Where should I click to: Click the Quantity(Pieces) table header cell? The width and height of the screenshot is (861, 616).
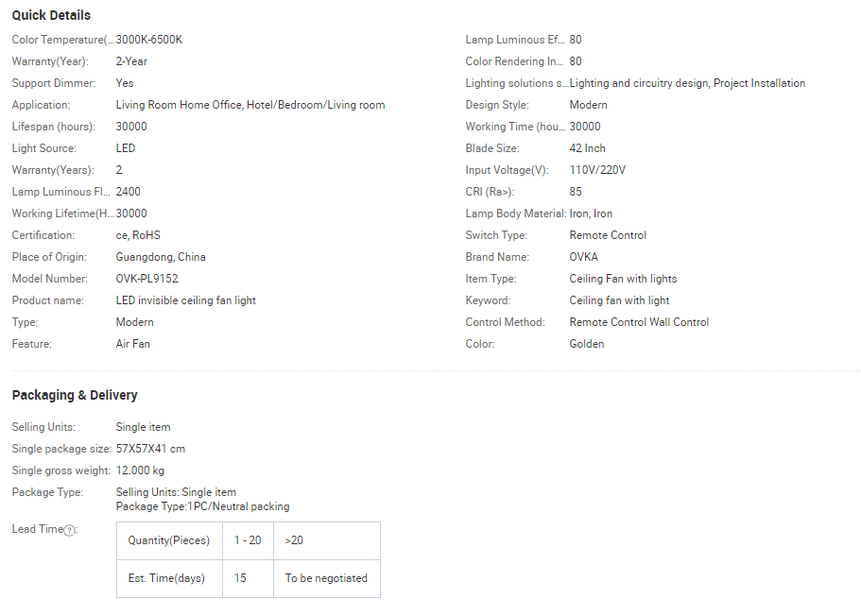169,540
